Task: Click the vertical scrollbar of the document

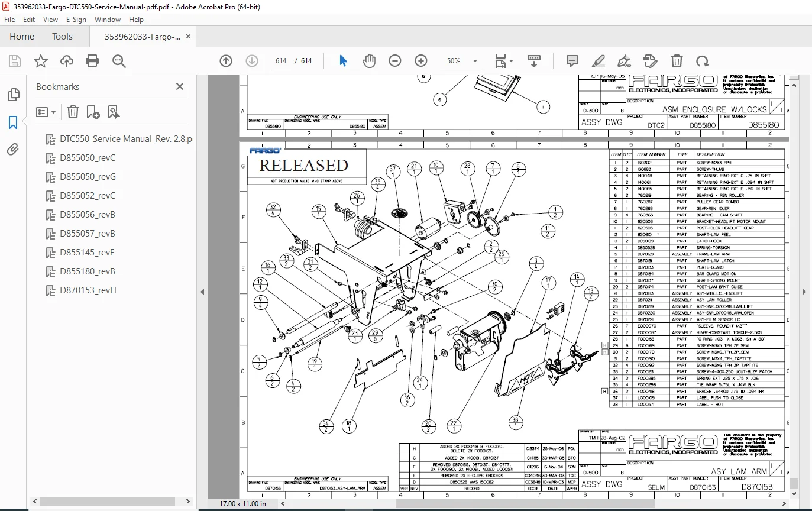Action: (794, 484)
